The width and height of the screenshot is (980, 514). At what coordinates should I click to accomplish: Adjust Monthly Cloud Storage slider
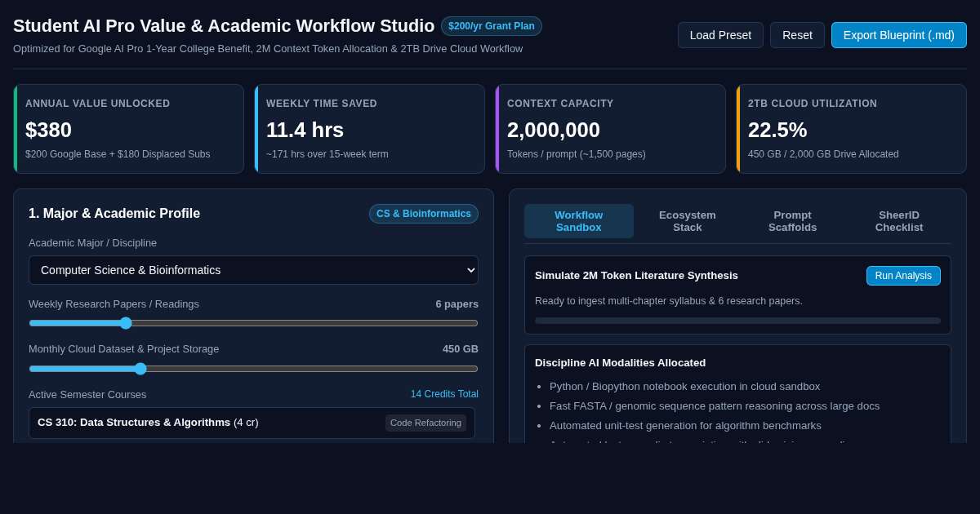click(x=253, y=369)
